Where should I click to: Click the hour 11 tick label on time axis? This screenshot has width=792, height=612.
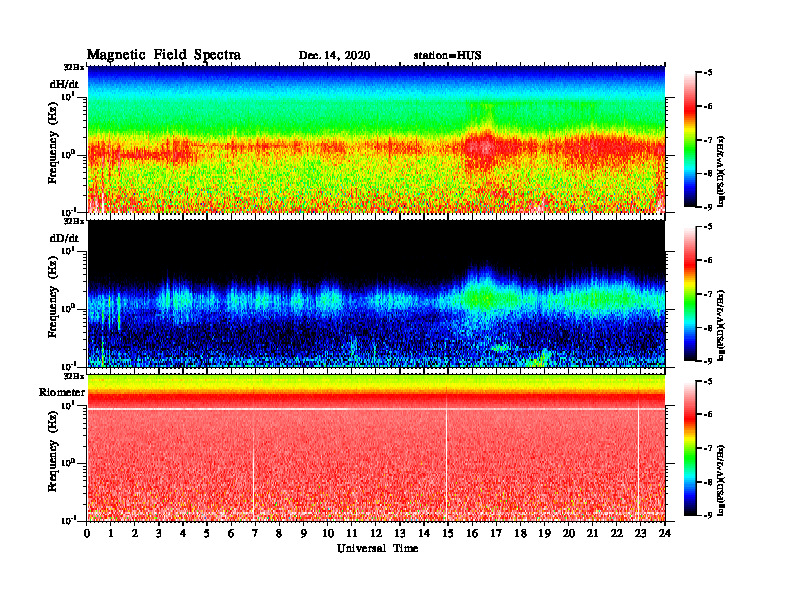tap(352, 533)
